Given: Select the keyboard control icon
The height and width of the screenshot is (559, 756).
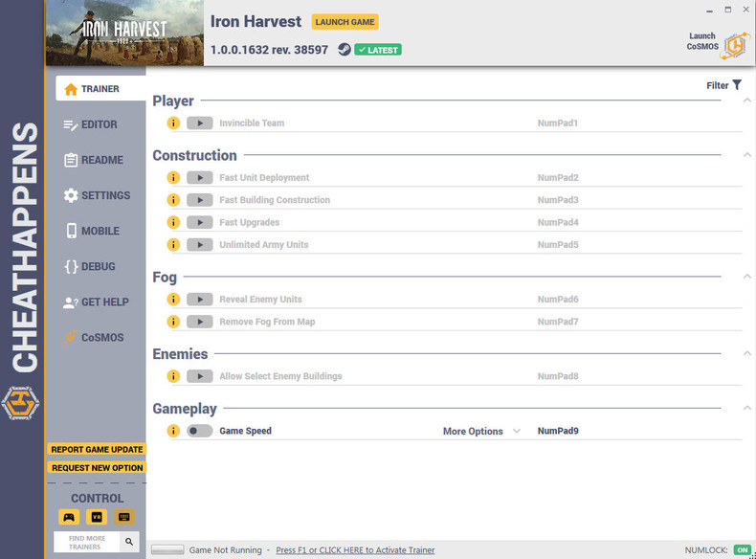Looking at the screenshot, I should pyautogui.click(x=123, y=517).
